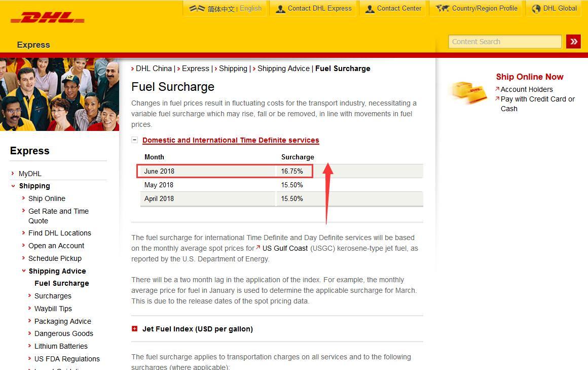Viewport: 588px width, 370px height.
Task: Switch language to English
Action: coord(250,8)
